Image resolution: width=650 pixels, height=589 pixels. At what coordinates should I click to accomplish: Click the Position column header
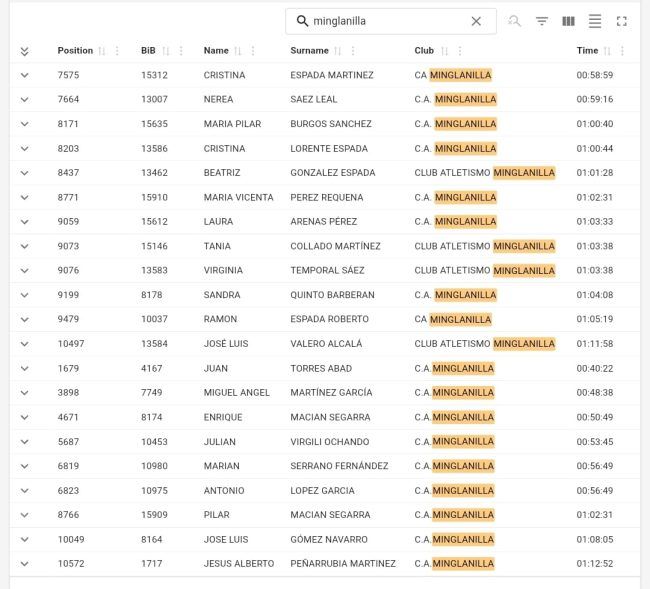coord(75,51)
